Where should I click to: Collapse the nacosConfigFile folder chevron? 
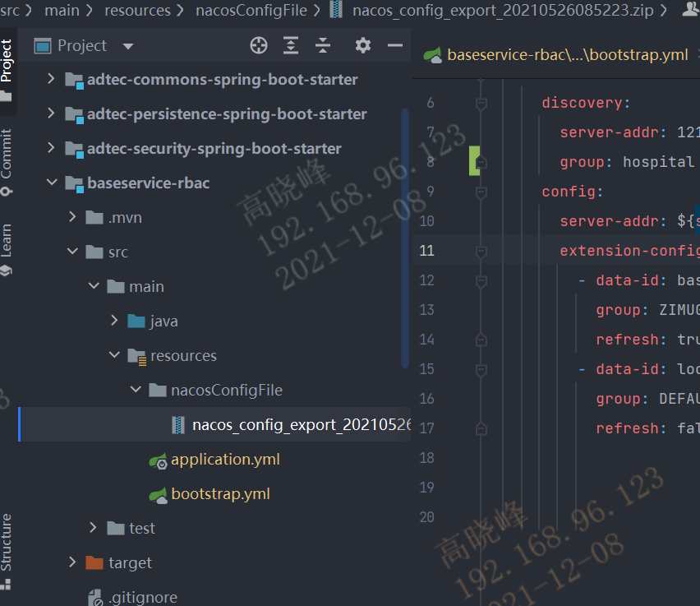click(x=136, y=390)
